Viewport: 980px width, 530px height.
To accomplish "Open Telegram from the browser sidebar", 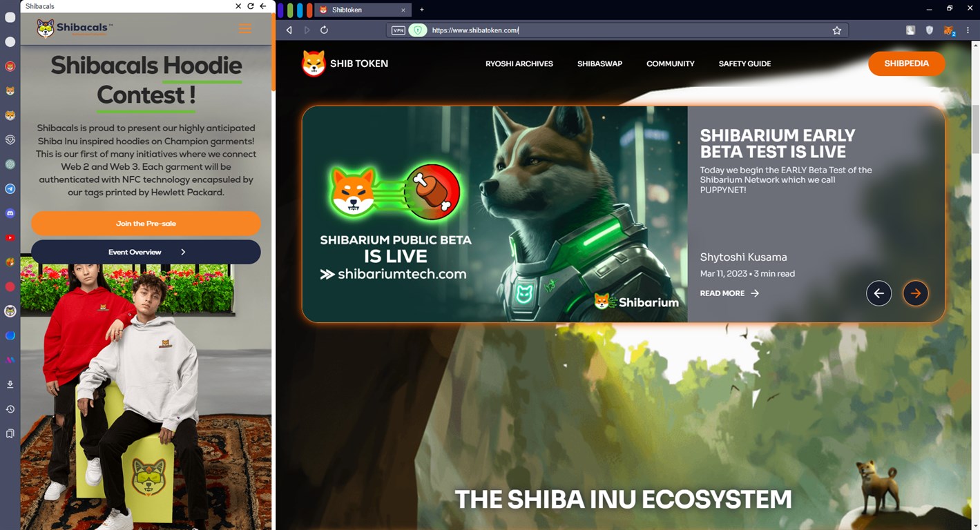I will [x=10, y=189].
